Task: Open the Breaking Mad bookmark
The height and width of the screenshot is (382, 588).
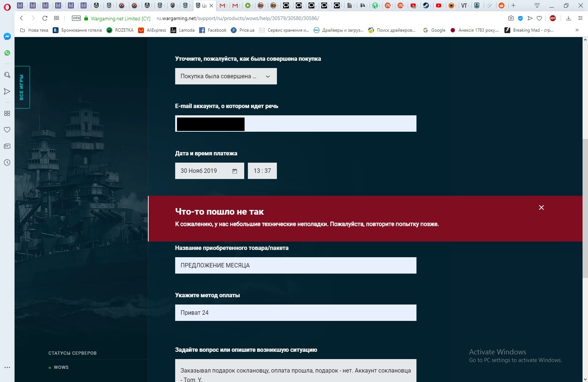Action: (x=529, y=30)
